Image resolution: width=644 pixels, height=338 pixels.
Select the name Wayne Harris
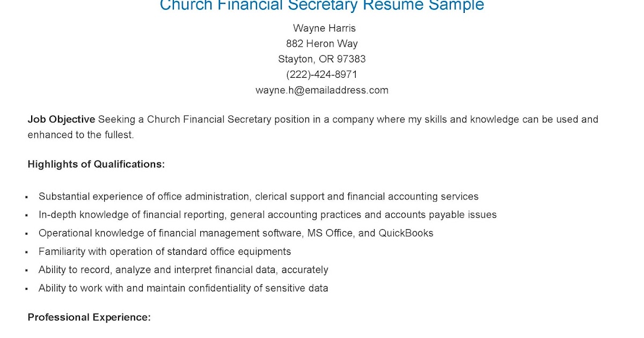tap(324, 28)
